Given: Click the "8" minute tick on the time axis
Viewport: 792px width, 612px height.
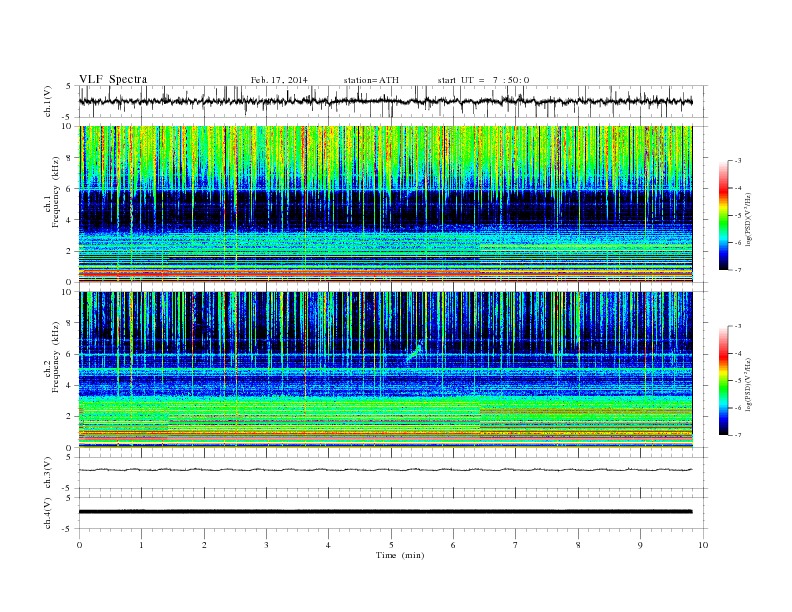Looking at the screenshot, I should [x=578, y=545].
